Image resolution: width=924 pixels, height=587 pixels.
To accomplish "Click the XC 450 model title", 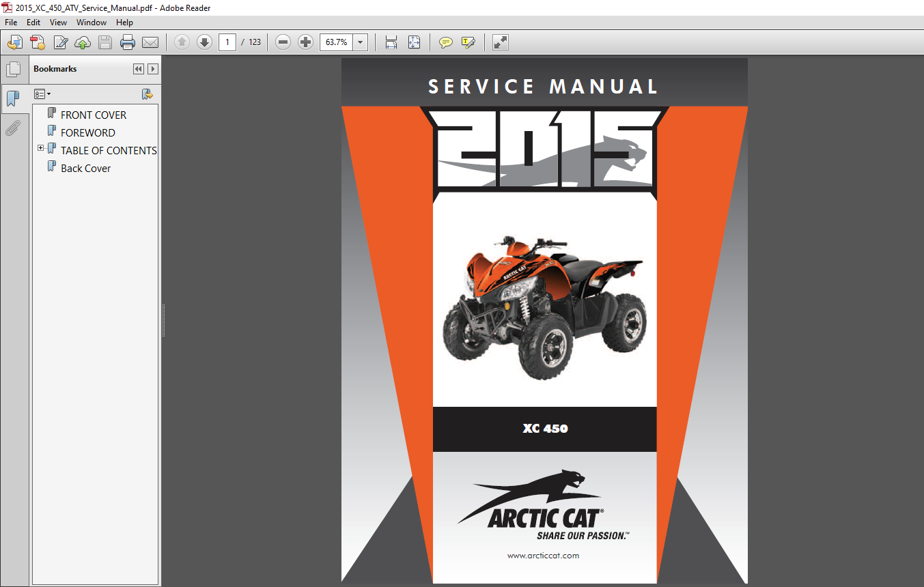I will [545, 429].
